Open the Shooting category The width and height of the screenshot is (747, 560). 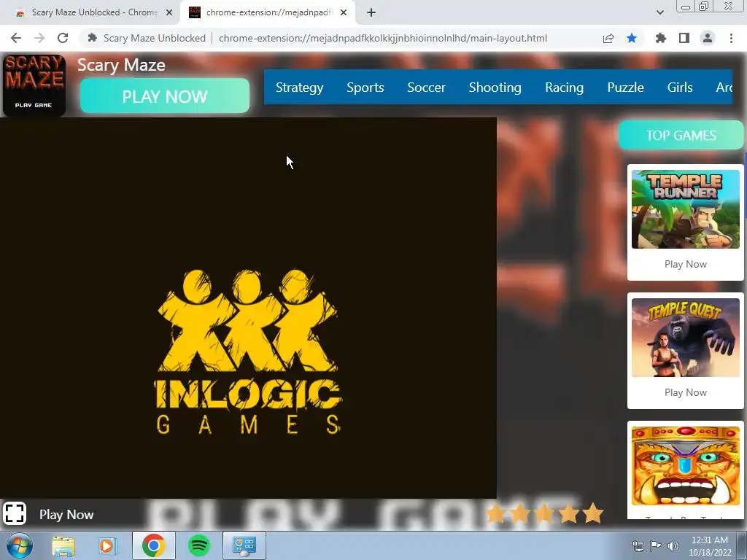coord(495,87)
